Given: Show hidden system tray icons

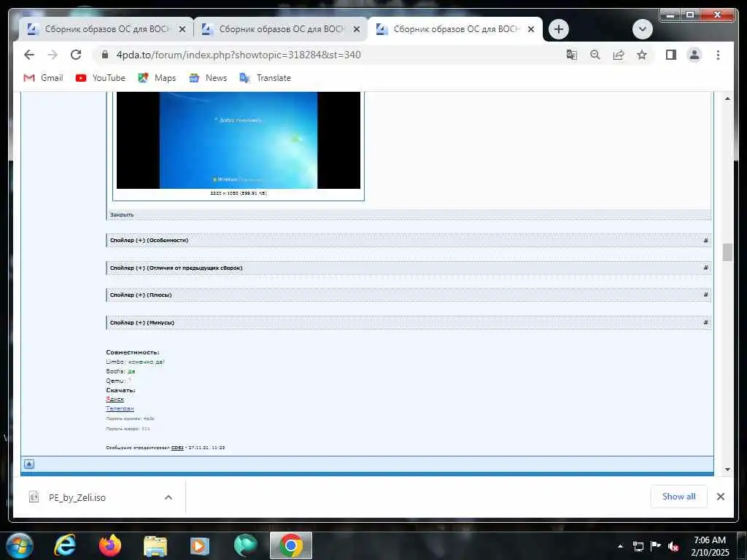Looking at the screenshot, I should (x=620, y=546).
